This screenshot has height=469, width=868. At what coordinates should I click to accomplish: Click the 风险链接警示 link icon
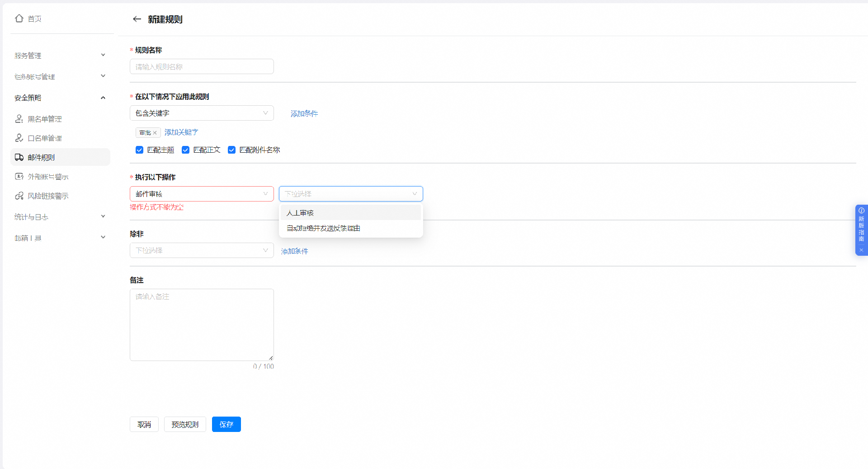click(19, 196)
